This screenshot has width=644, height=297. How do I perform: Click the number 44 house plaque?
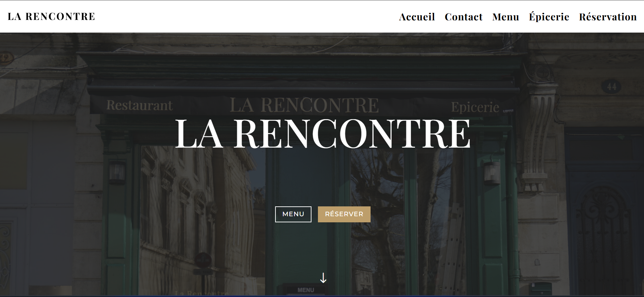pyautogui.click(x=611, y=87)
